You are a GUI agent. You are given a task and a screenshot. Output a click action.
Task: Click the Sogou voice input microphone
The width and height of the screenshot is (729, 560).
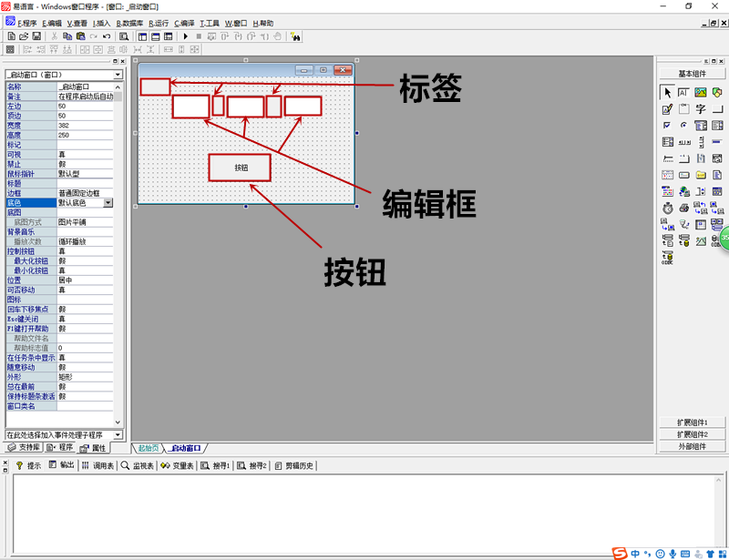pyautogui.click(x=673, y=554)
